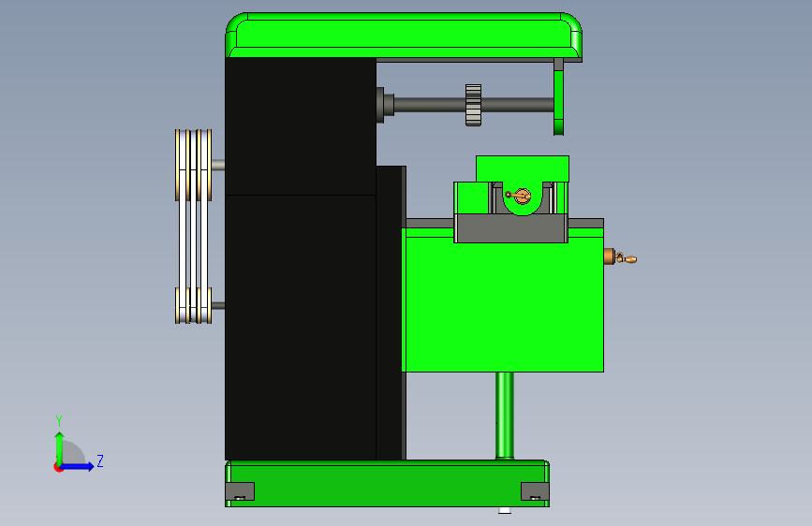Select the upper belt pulley

pyautogui.click(x=193, y=165)
